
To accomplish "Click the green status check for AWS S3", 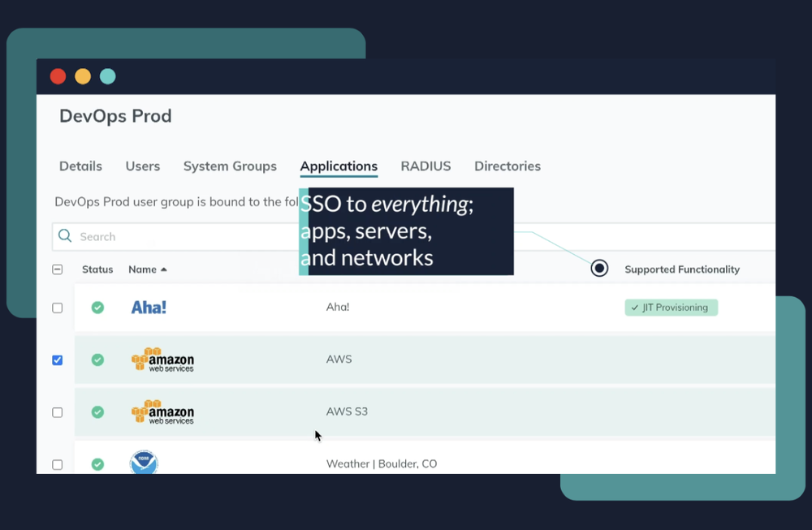I will (97, 412).
